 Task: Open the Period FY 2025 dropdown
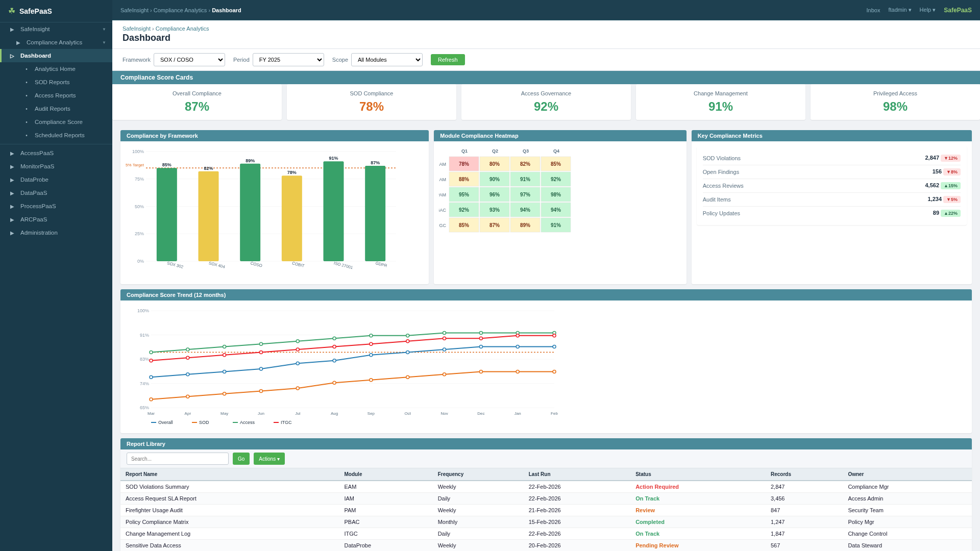288,60
